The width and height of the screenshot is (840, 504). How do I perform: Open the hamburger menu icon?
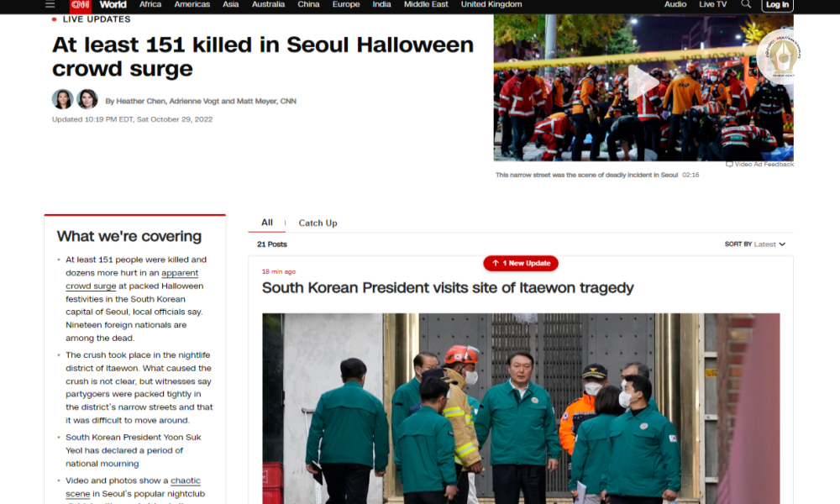(x=50, y=5)
